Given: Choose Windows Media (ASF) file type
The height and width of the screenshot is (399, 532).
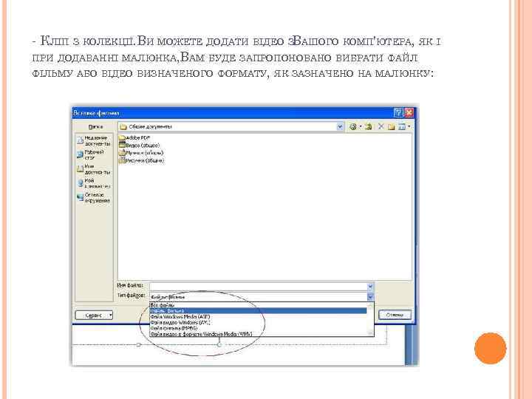Looking at the screenshot, I should 259,316.
